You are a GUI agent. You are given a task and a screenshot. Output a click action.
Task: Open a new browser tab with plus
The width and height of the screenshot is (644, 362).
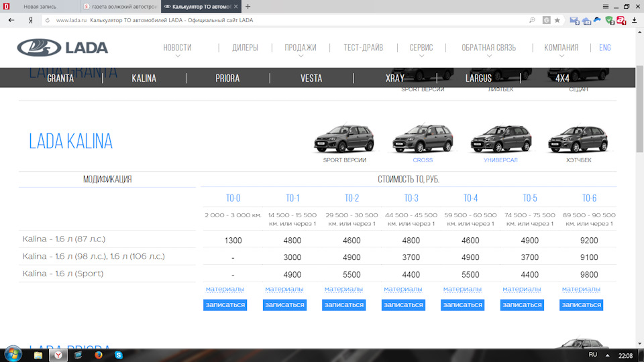pyautogui.click(x=248, y=7)
